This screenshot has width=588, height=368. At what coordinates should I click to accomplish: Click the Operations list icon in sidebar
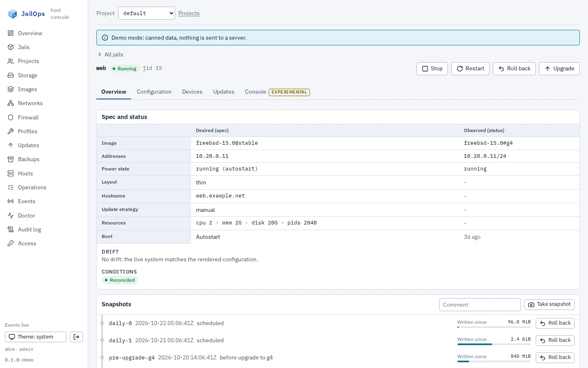[x=11, y=187]
